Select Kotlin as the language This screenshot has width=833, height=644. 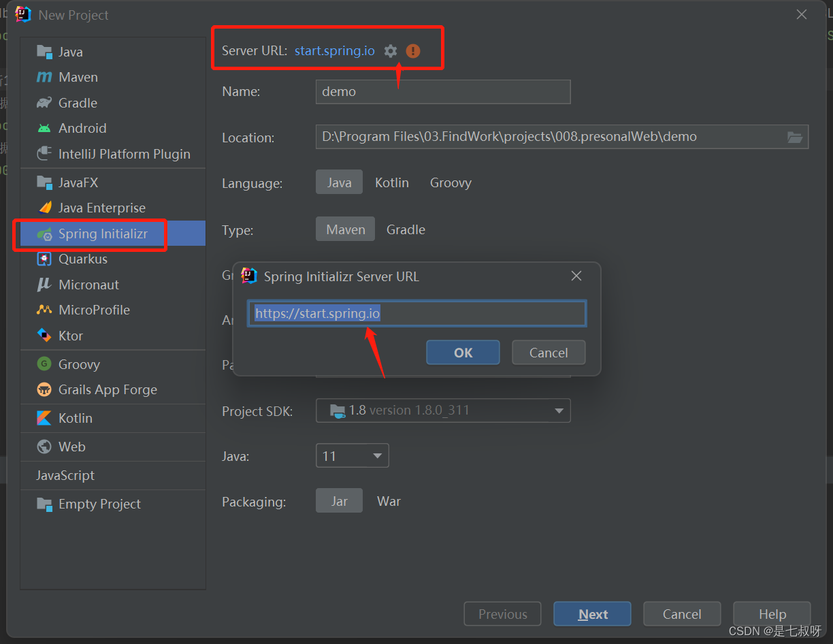392,182
